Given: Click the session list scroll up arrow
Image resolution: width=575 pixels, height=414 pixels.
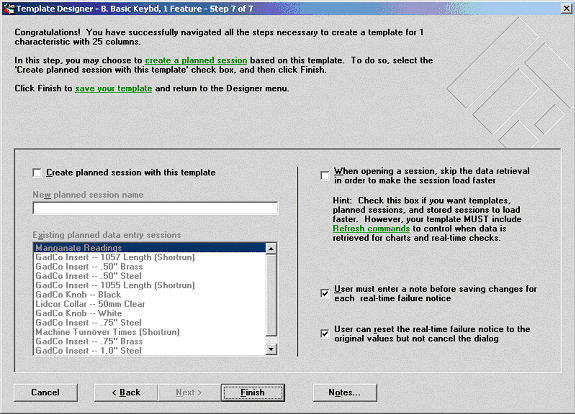Looking at the screenshot, I should click(271, 248).
